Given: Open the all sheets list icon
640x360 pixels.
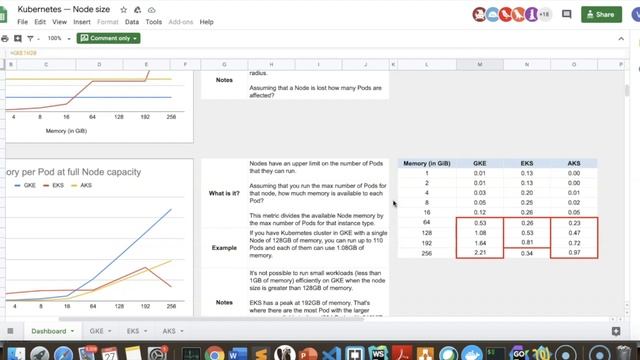Looking at the screenshot, I should pos(10,331).
